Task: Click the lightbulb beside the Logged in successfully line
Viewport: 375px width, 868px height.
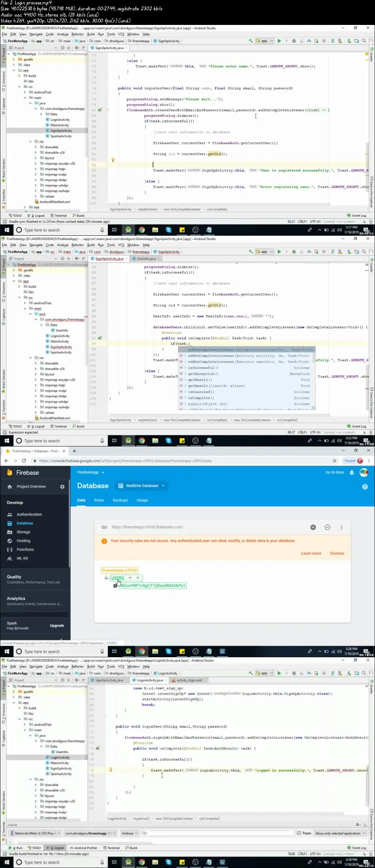Action: (x=111, y=770)
